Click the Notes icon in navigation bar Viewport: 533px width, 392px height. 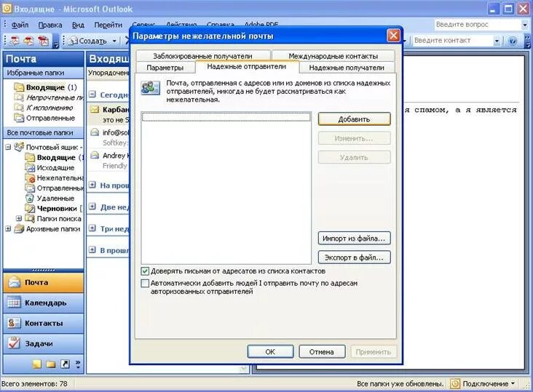[x=36, y=364]
